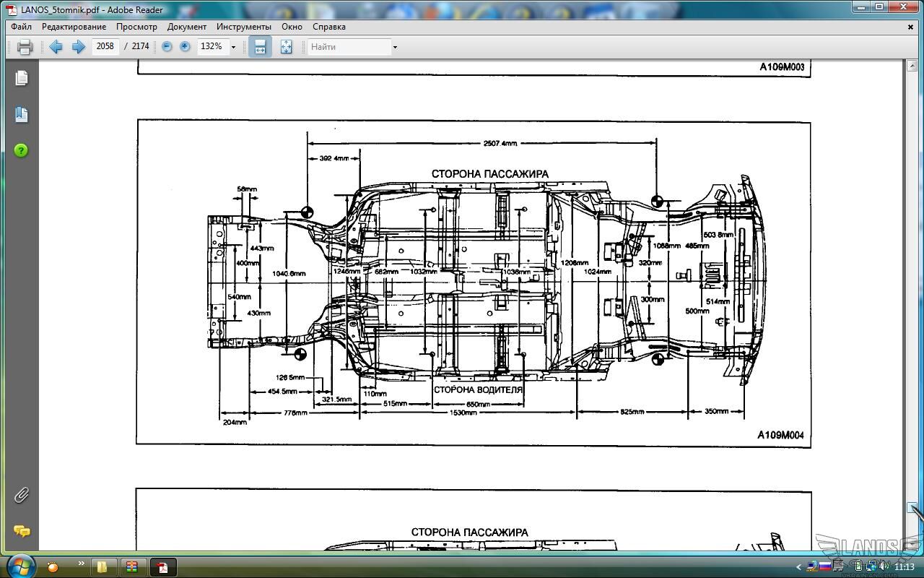
Task: Open the Bookmarks panel
Action: [22, 114]
